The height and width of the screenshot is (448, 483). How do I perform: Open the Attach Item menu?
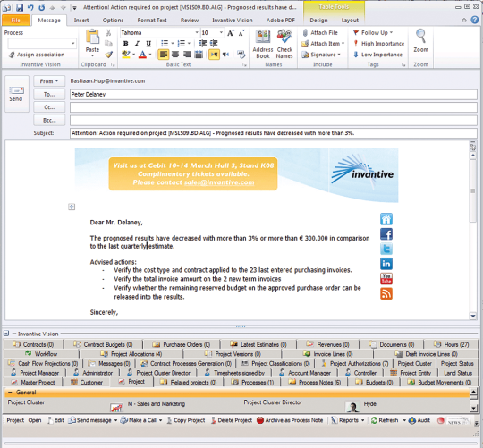pos(323,44)
